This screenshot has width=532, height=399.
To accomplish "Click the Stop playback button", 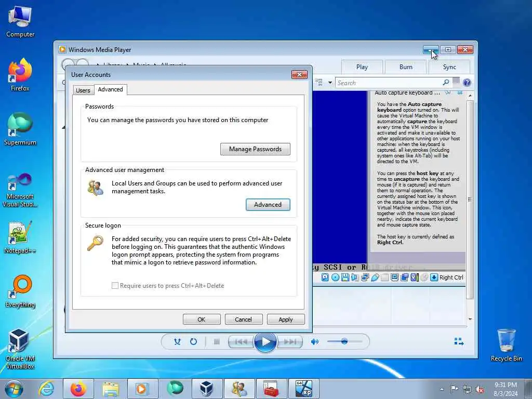I will point(217,342).
